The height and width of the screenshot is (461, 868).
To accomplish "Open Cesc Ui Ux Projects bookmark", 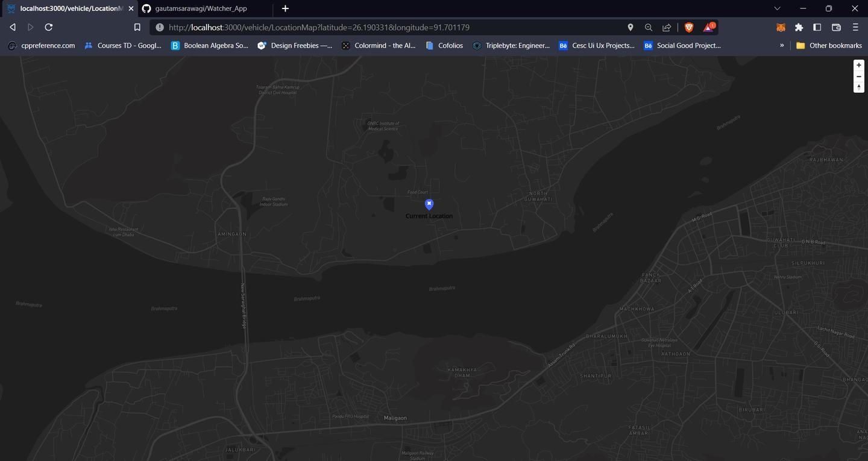I will pyautogui.click(x=596, y=45).
